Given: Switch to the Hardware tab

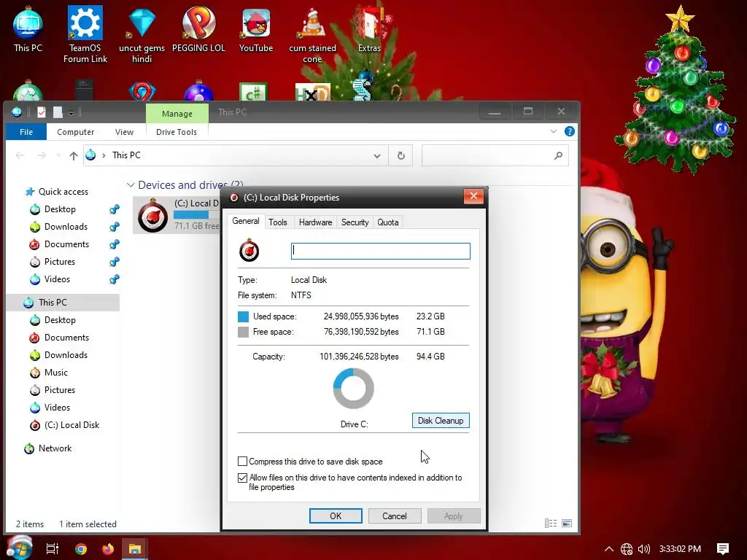Looking at the screenshot, I should pos(315,222).
